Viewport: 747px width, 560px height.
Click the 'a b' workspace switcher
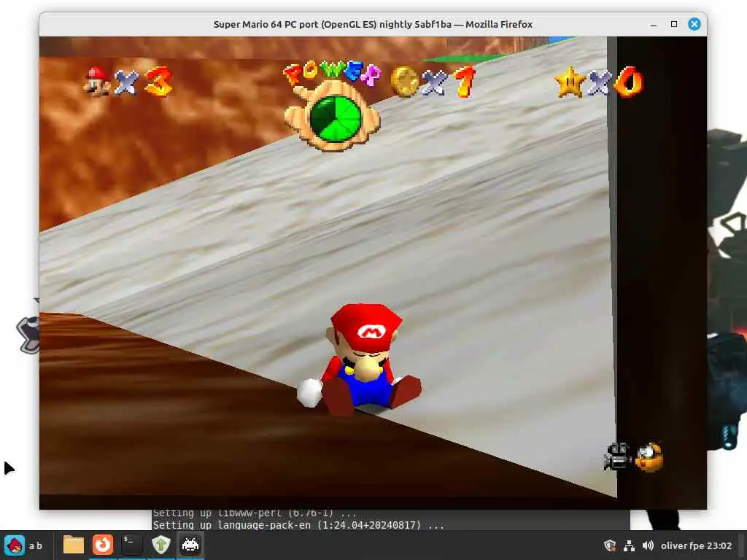pos(36,545)
